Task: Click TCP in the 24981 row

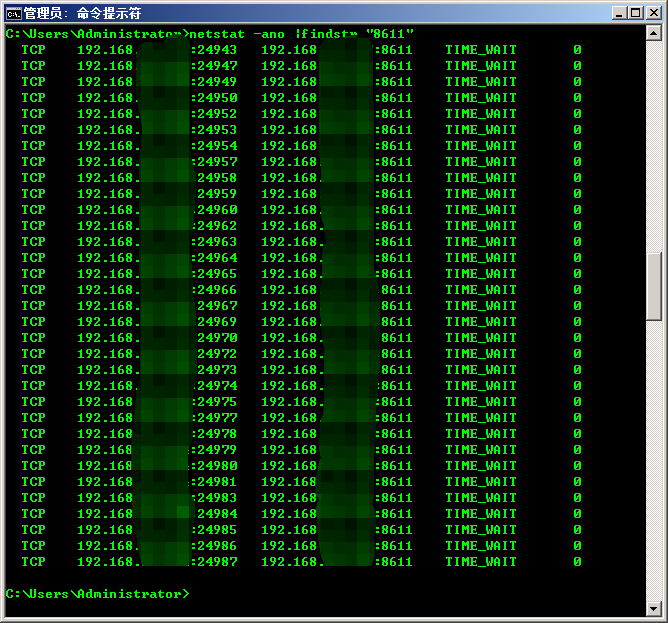Action: [x=33, y=482]
